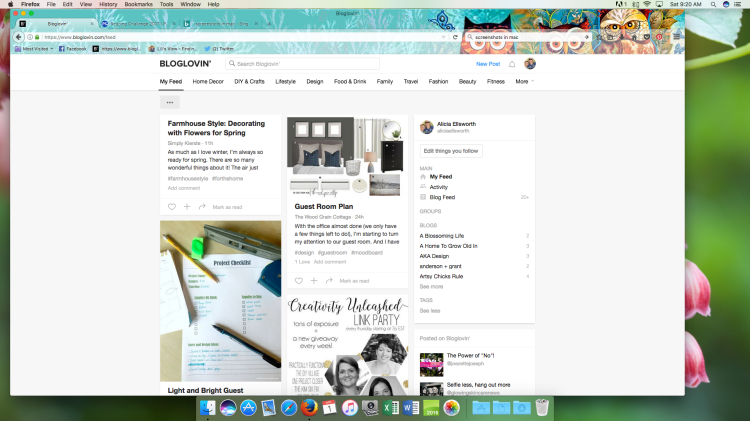The height and width of the screenshot is (421, 750).
Task: Open the Food & Drink category
Action: pyautogui.click(x=350, y=82)
